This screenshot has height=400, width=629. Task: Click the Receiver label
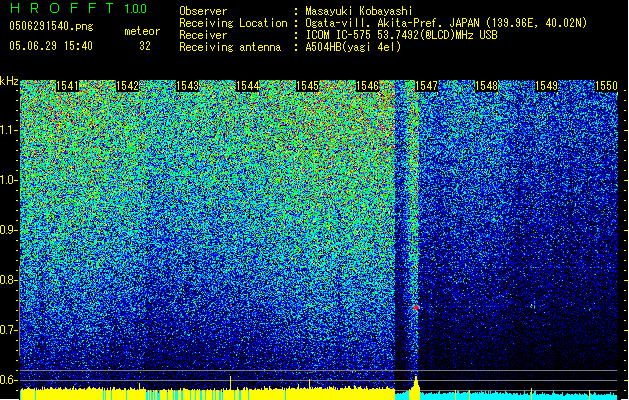coord(203,35)
